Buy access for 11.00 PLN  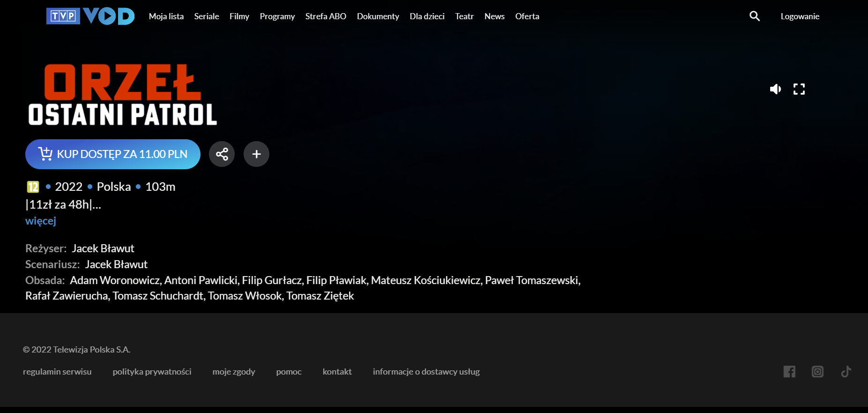pyautogui.click(x=113, y=154)
